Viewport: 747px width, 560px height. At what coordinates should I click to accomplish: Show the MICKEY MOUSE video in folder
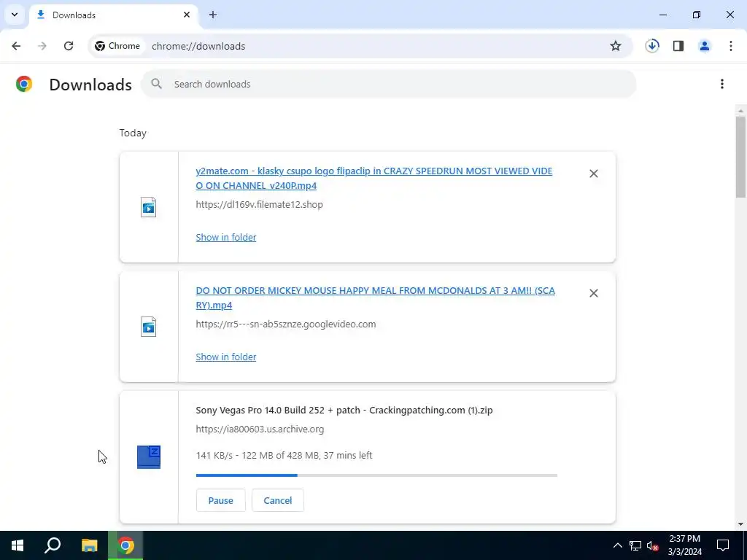coord(226,357)
